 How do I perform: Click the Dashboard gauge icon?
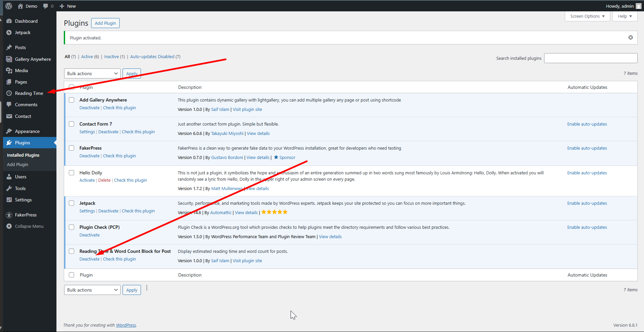click(9, 21)
